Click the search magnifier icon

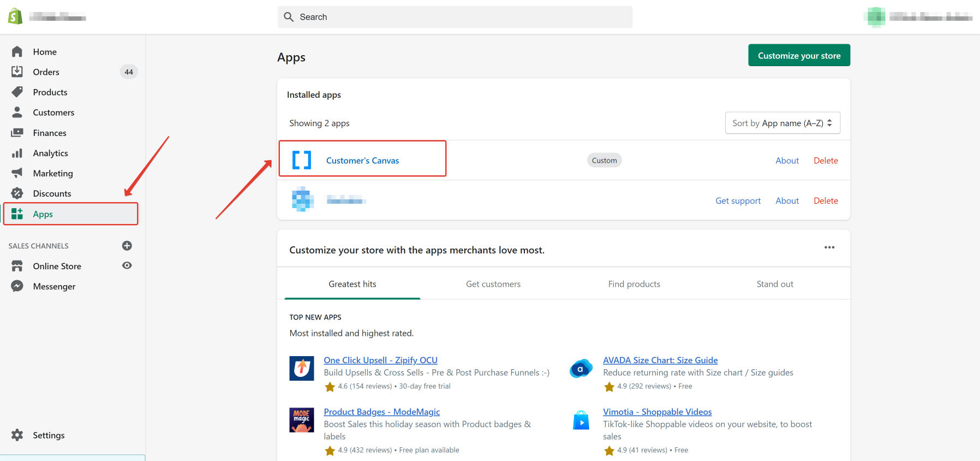click(x=289, y=17)
